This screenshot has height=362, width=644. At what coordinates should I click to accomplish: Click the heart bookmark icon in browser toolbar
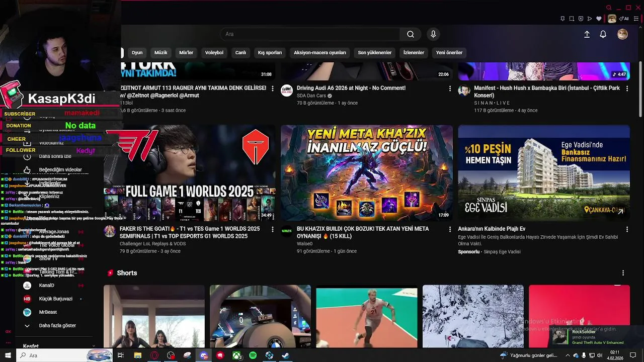pos(599,19)
